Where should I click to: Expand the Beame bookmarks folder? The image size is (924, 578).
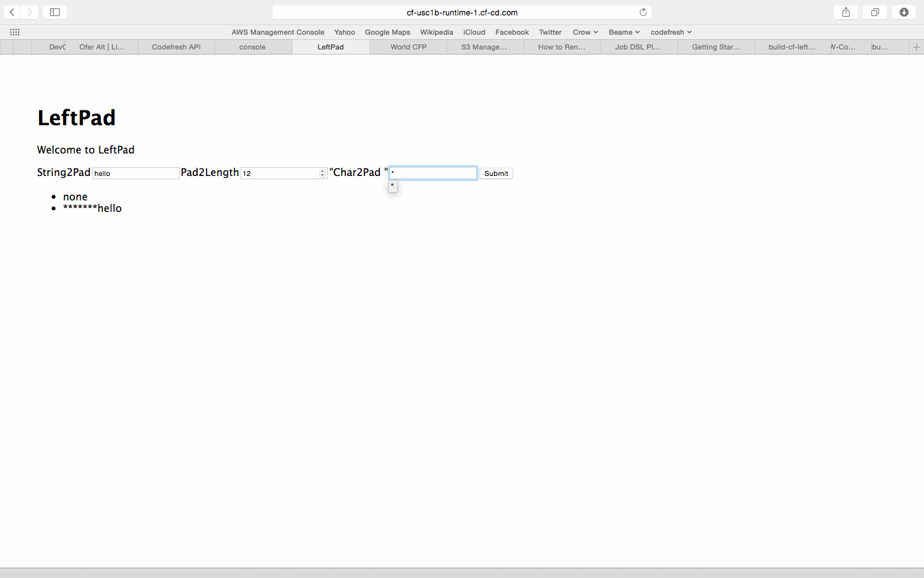(624, 32)
